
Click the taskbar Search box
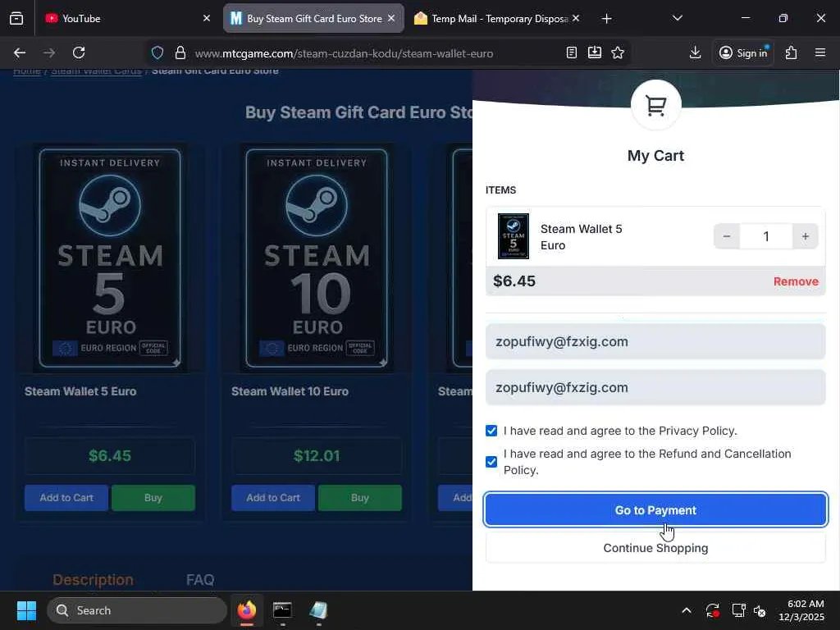pos(137,610)
